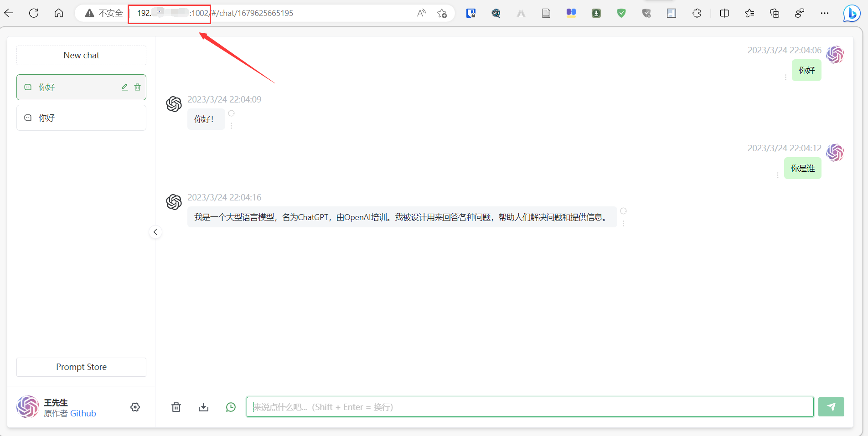
Task: Add page to favorites star icon
Action: pos(442,13)
